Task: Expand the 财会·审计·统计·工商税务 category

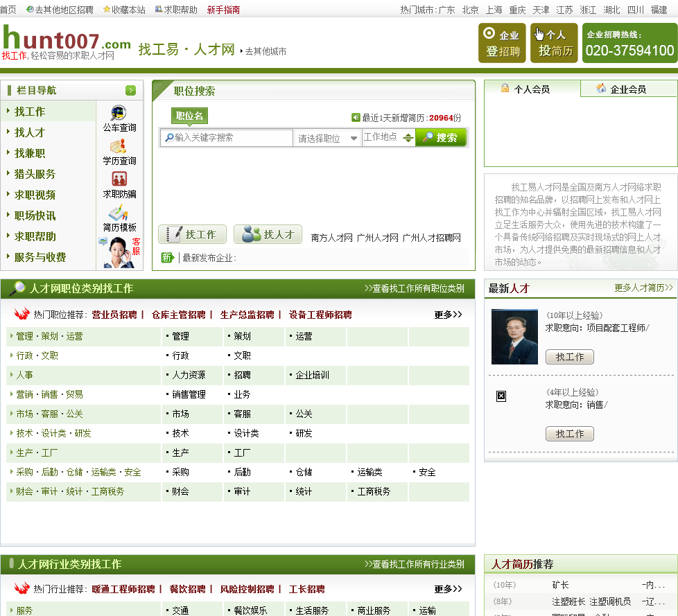Action: (70, 491)
